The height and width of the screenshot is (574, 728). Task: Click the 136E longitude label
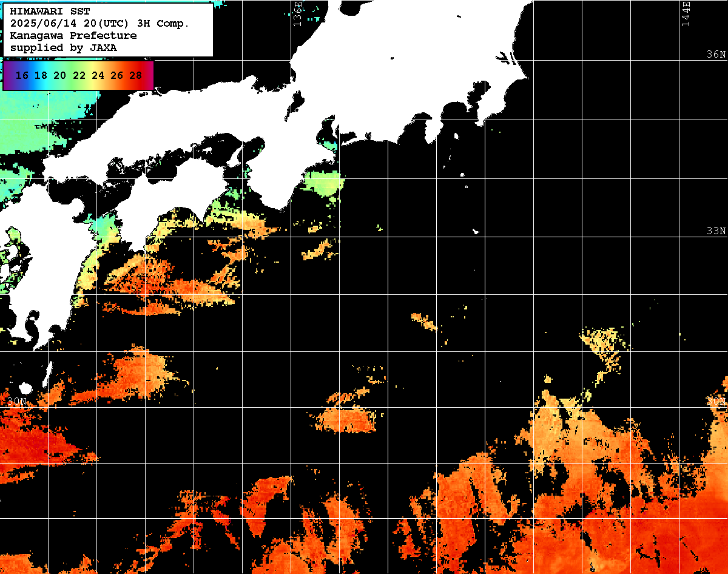[x=297, y=14]
